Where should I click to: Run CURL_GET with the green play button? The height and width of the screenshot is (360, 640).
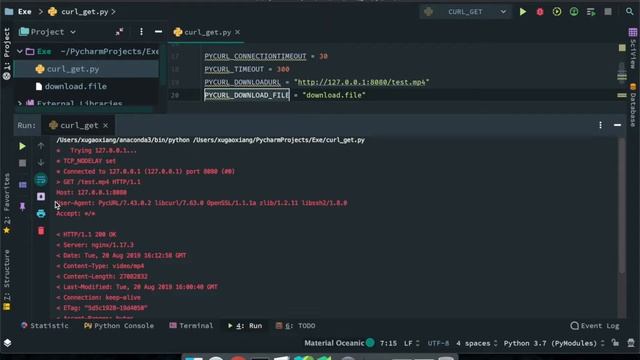tap(522, 12)
